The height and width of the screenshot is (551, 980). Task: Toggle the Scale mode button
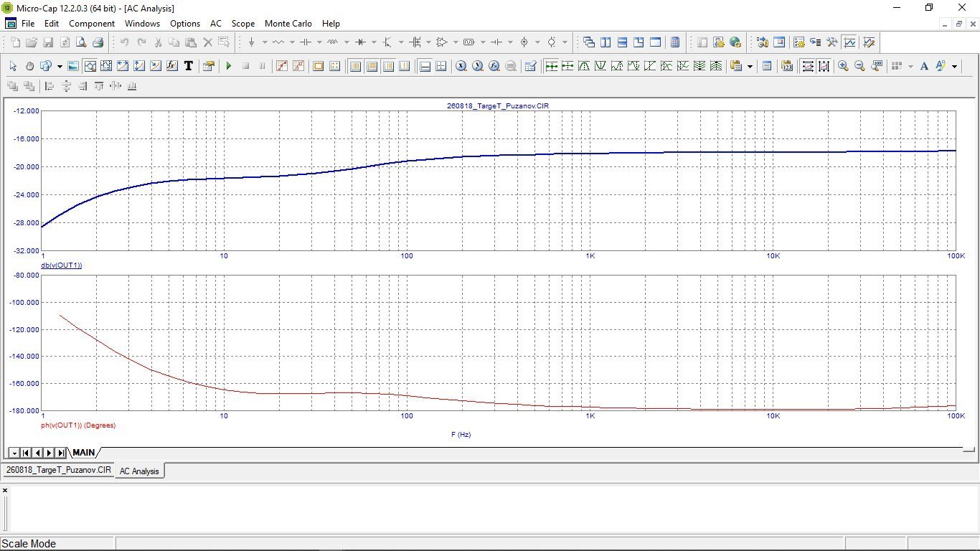(x=90, y=66)
